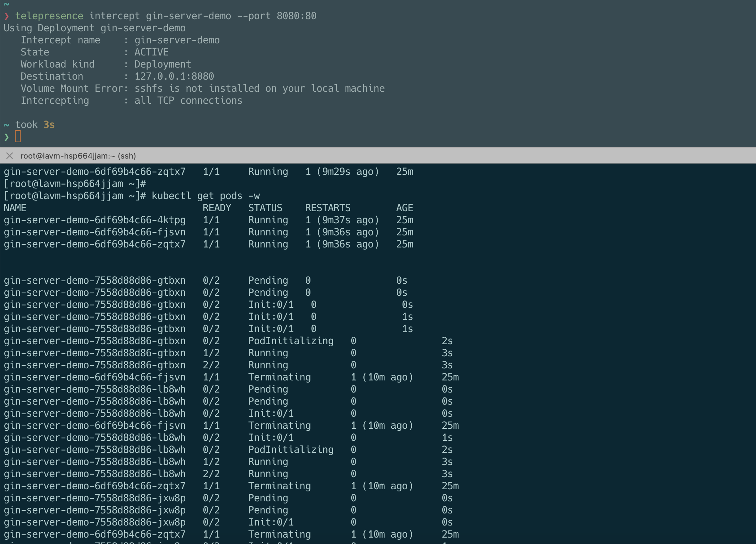This screenshot has height=544, width=756.
Task: Click the 'all TCP connections' text
Action: (x=188, y=101)
